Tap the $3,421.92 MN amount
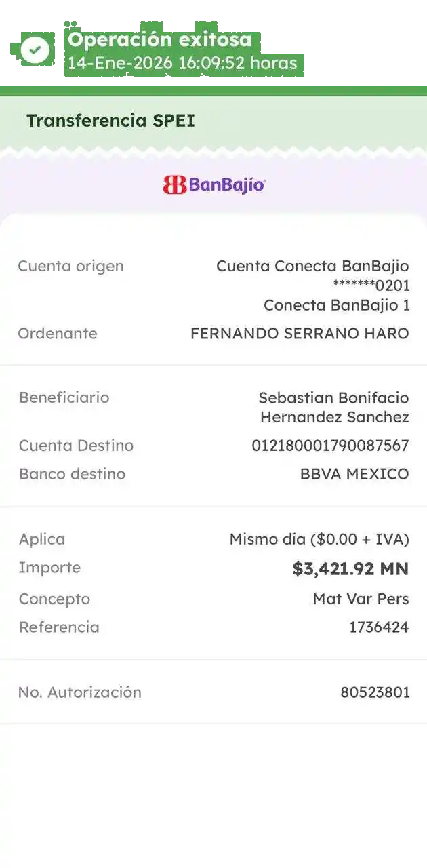Image resolution: width=427 pixels, height=868 pixels. point(350,569)
